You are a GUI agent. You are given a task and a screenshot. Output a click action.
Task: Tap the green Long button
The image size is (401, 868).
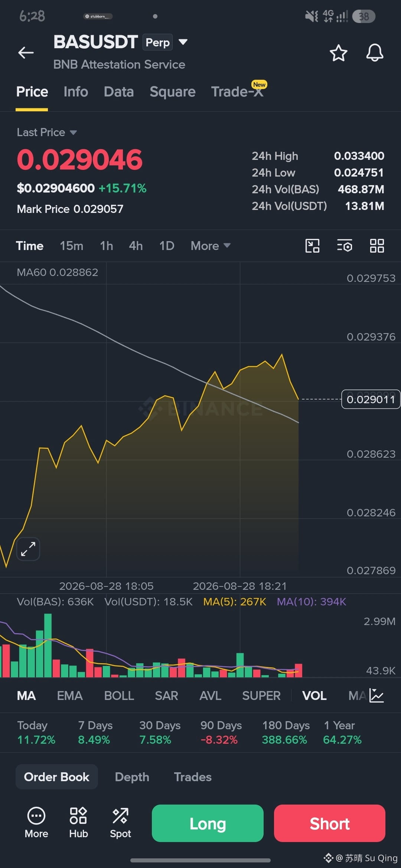click(208, 823)
